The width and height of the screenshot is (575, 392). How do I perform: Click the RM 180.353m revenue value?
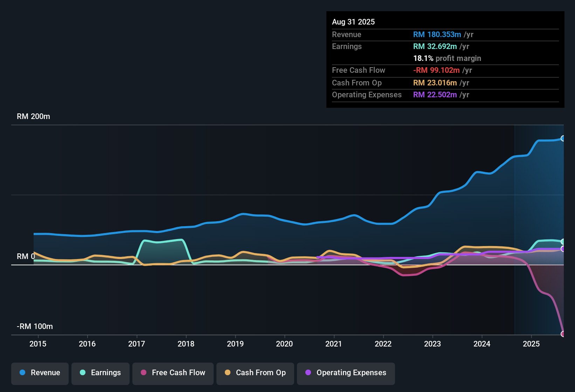point(437,35)
